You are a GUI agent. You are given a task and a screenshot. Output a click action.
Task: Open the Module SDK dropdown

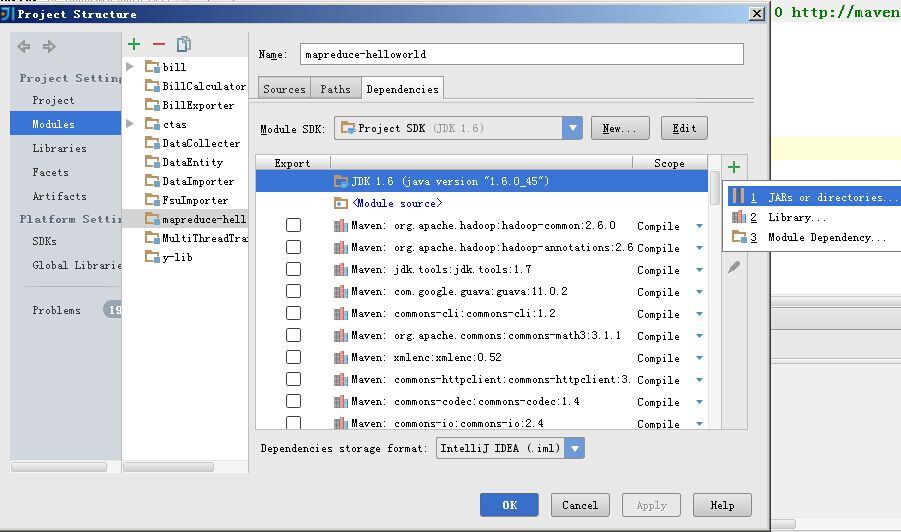pos(572,128)
